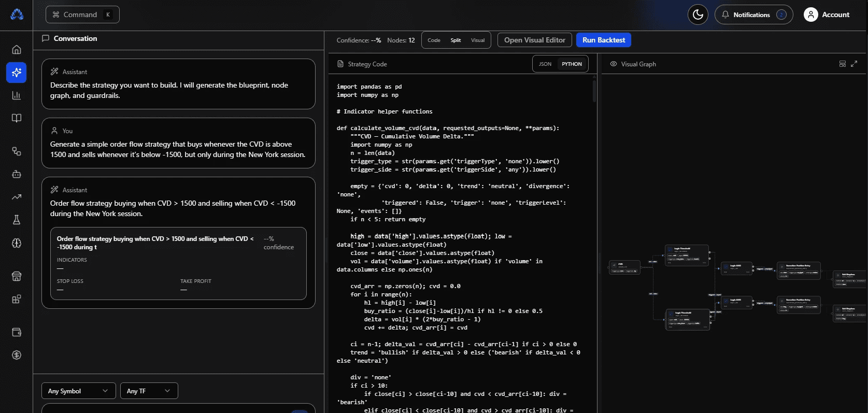
Task: Open the book library sidebar icon
Action: click(17, 118)
